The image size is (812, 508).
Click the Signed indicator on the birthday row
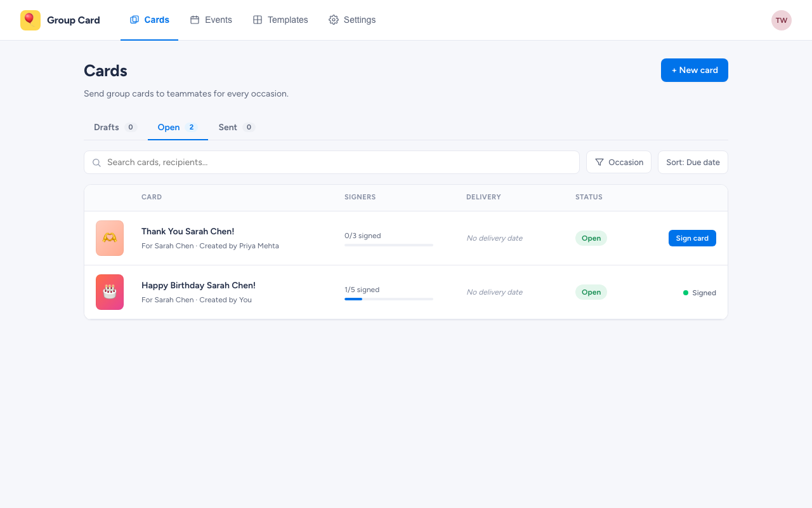(x=700, y=293)
